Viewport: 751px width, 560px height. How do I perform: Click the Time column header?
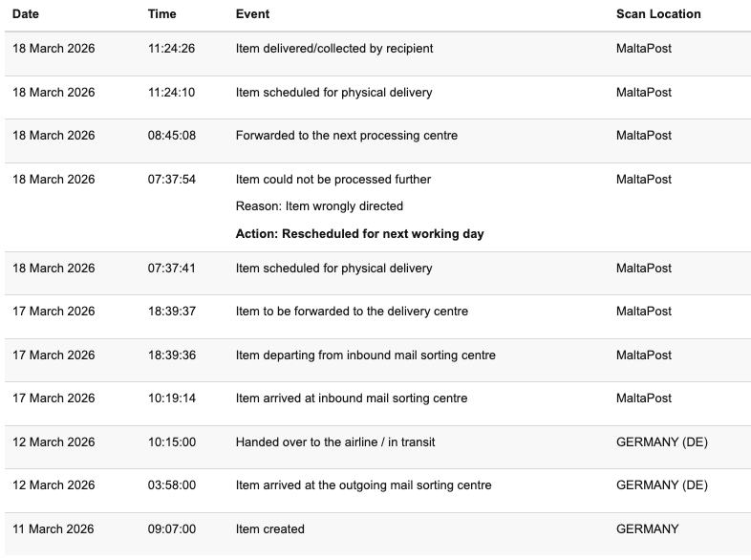(161, 14)
